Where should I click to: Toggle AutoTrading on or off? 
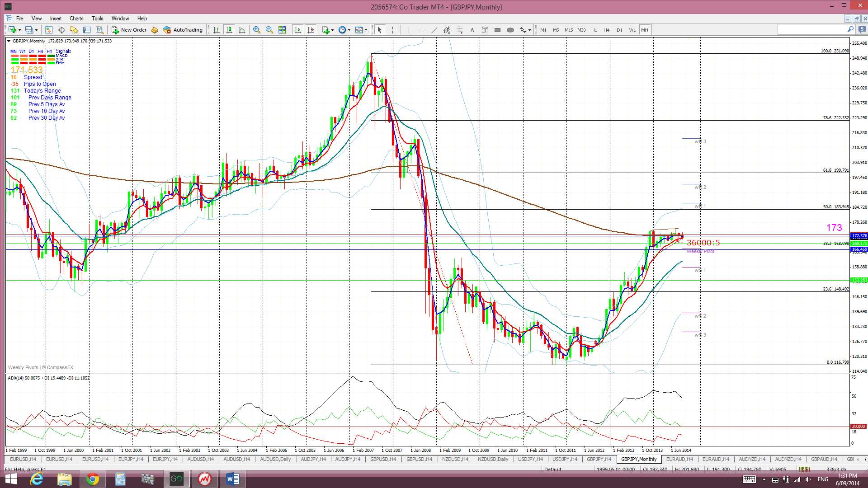[183, 30]
